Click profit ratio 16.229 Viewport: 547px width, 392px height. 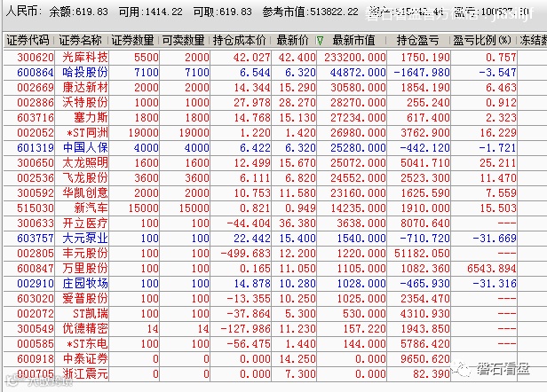click(497, 133)
